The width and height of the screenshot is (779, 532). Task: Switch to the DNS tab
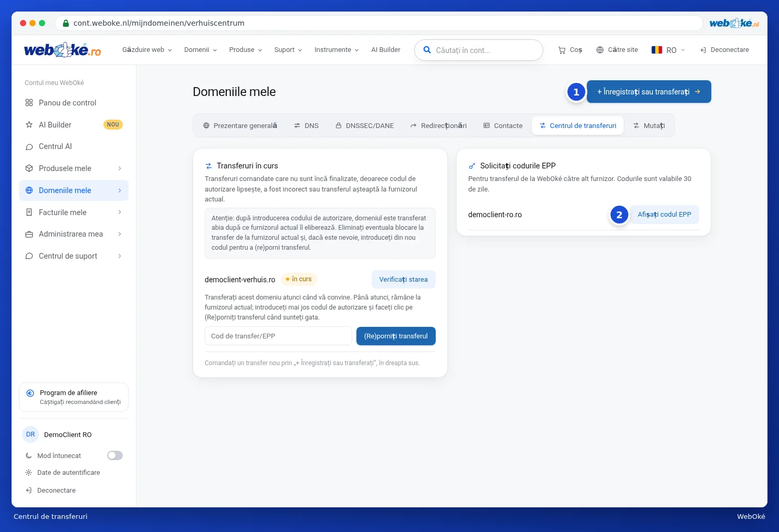click(306, 126)
